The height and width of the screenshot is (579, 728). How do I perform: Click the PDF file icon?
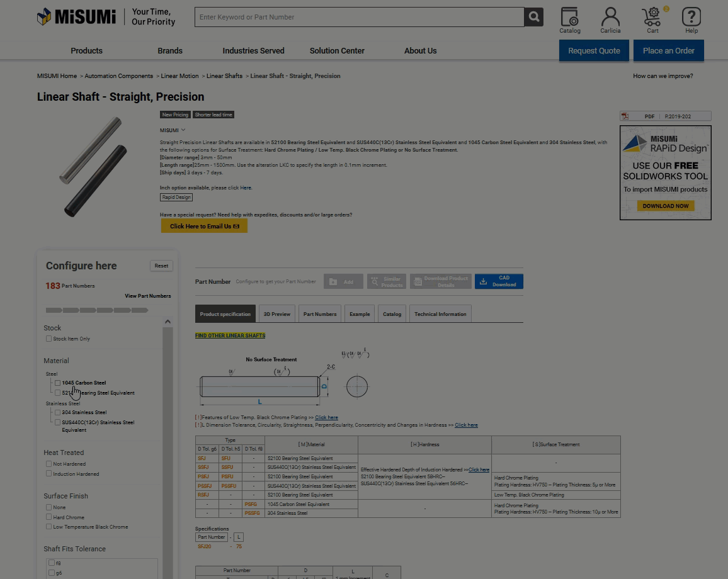click(x=625, y=116)
